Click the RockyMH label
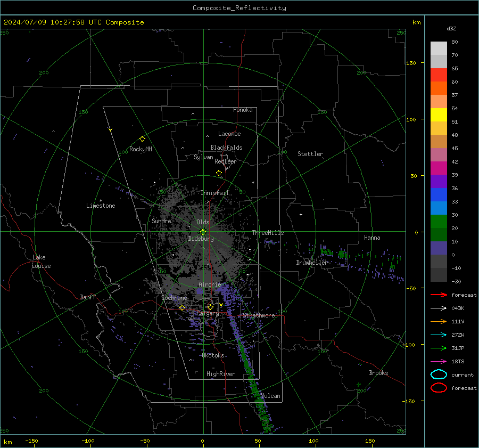 [x=141, y=149]
